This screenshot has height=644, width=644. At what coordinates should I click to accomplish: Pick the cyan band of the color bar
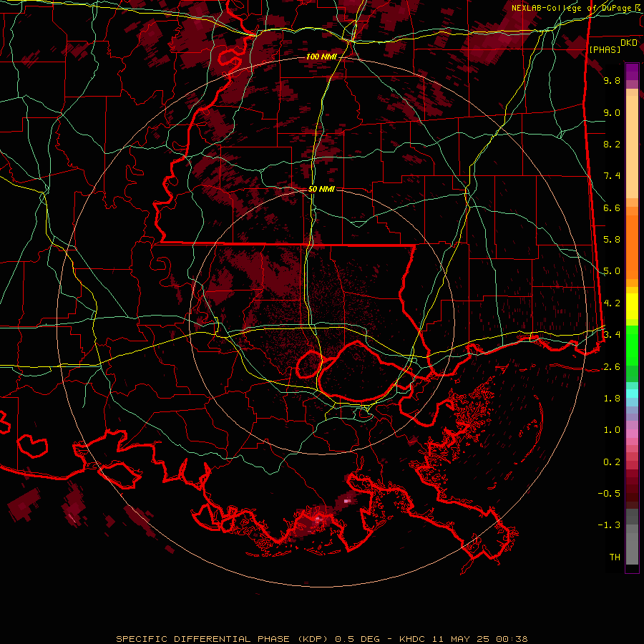[x=632, y=393]
